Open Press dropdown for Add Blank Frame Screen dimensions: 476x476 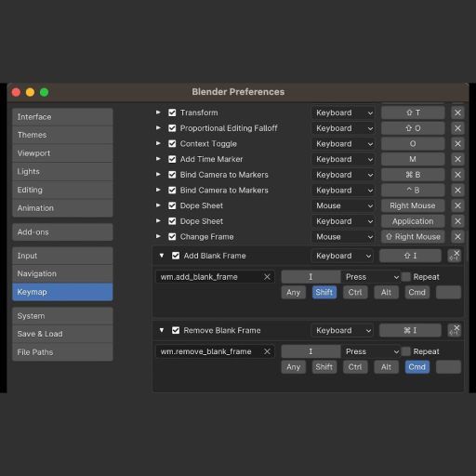[x=371, y=277]
